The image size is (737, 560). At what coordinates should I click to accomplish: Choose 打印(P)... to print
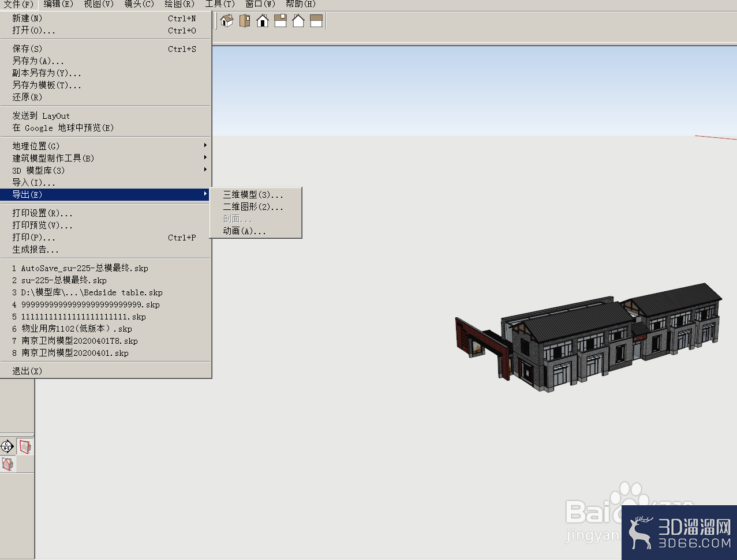[x=106, y=238]
